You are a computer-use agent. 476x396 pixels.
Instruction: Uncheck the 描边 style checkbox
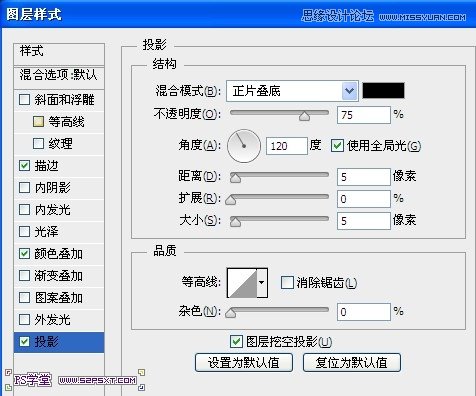pyautogui.click(x=24, y=166)
